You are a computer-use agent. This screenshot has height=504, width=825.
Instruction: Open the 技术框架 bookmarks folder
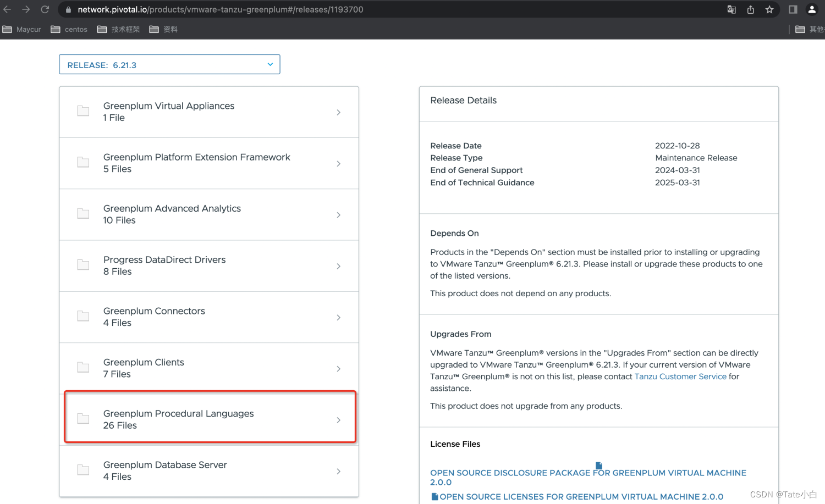point(119,29)
